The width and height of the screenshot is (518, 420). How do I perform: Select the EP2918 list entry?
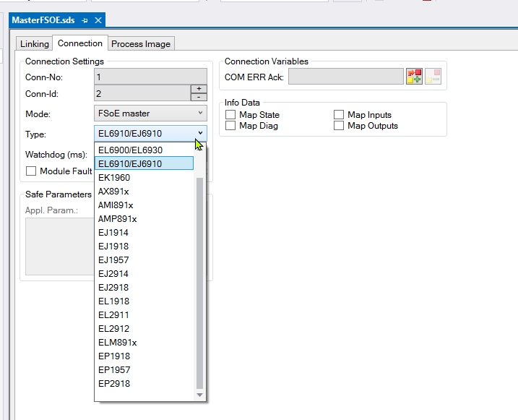(114, 384)
